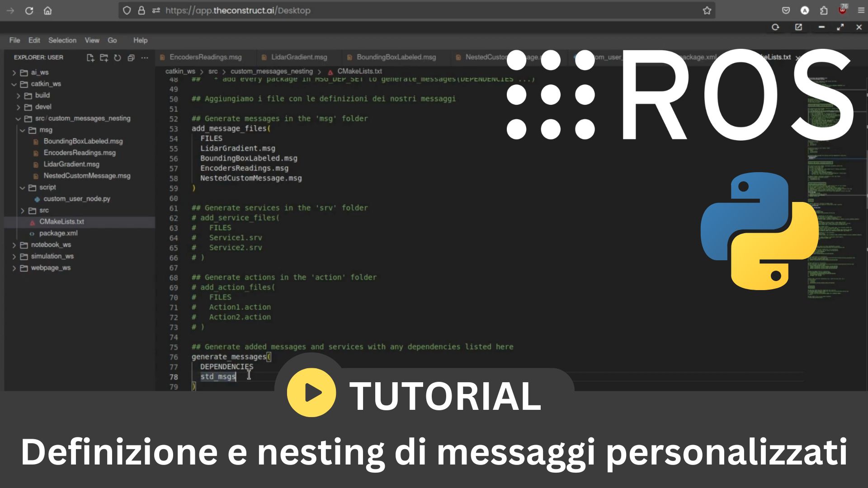Screen dimensions: 868x488
Task: Click the New File icon in explorer
Action: pos(90,57)
